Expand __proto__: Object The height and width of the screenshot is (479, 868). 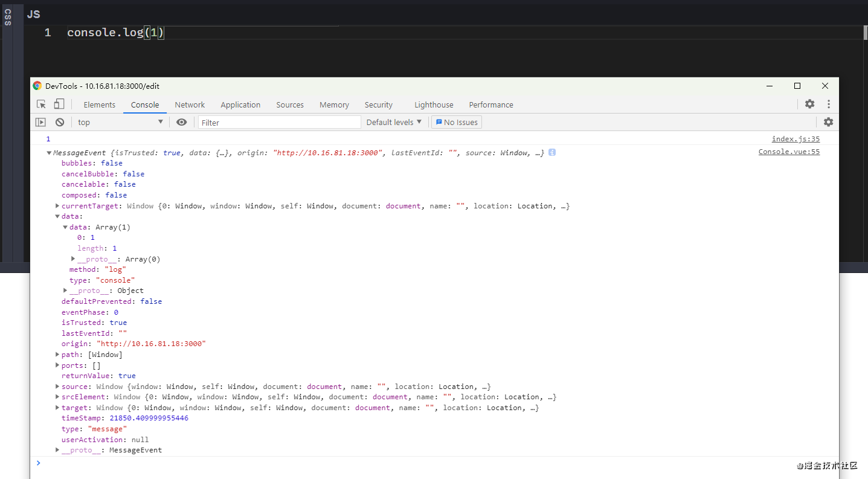click(x=65, y=291)
